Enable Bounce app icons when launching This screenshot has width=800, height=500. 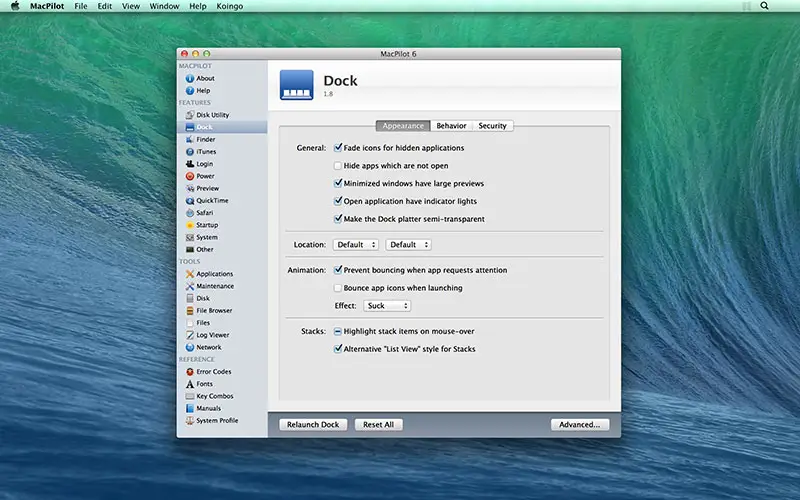pos(338,288)
